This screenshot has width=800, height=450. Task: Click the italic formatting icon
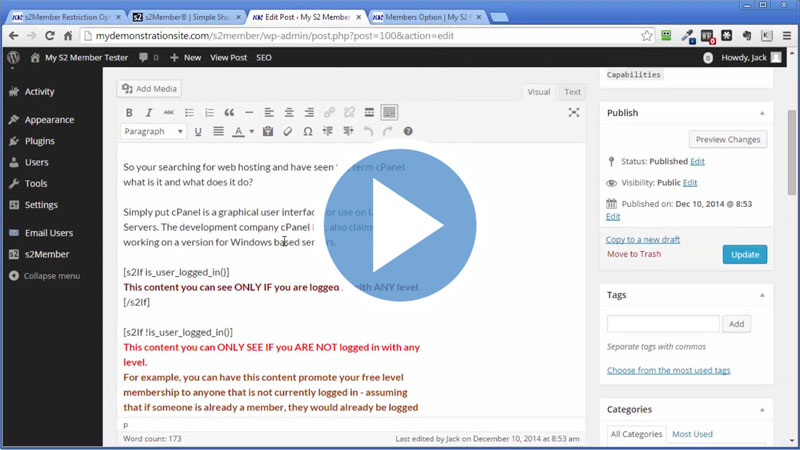[149, 113]
